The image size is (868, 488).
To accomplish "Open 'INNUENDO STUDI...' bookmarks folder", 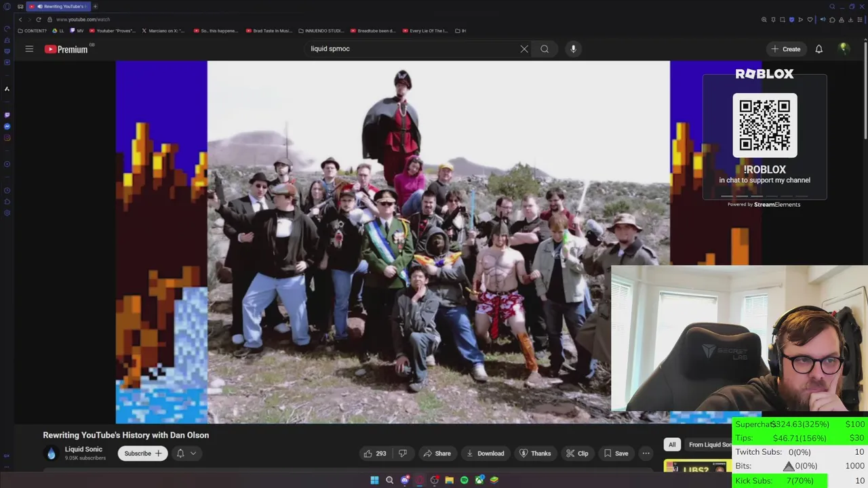I will tap(321, 30).
